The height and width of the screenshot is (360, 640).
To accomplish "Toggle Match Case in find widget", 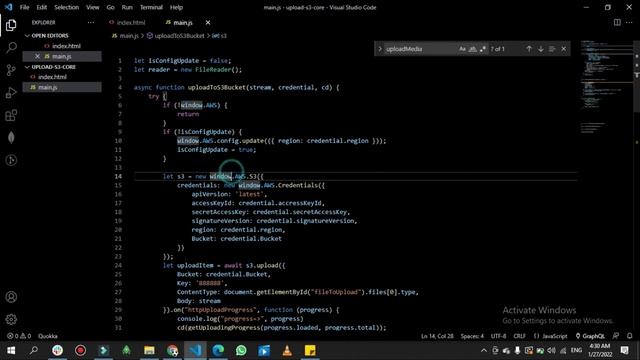I will [x=462, y=49].
